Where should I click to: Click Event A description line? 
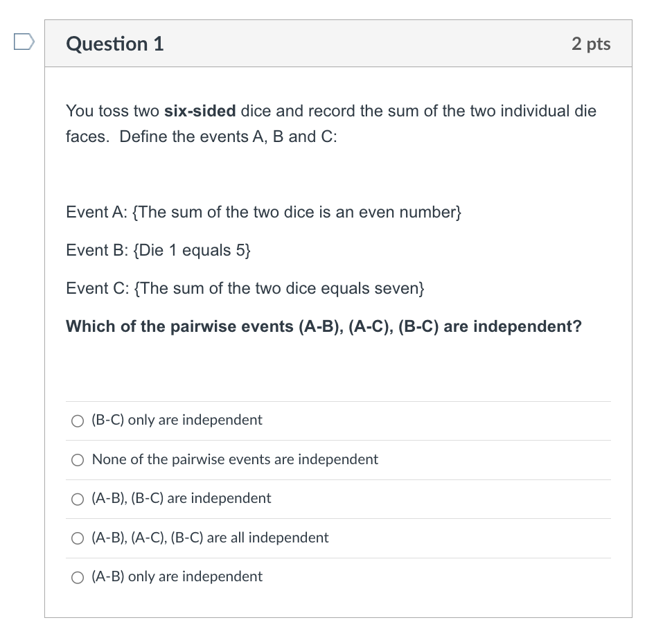(x=263, y=212)
